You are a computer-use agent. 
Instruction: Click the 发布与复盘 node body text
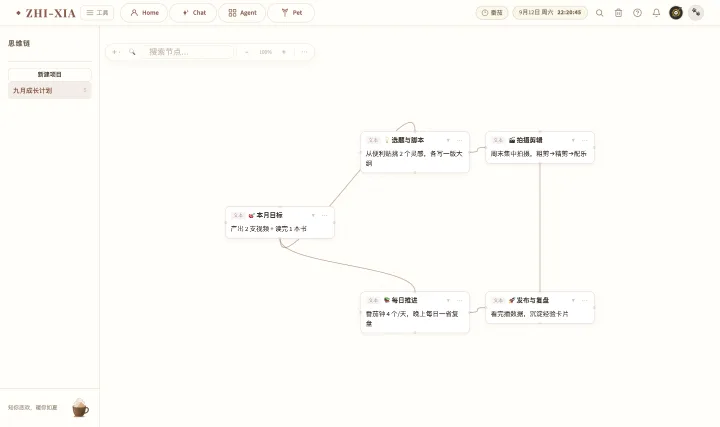[x=529, y=314]
